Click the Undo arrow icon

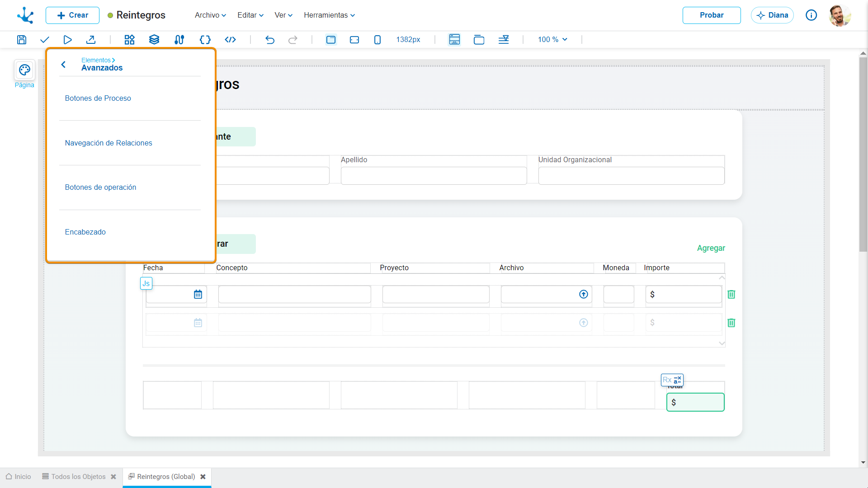click(270, 40)
